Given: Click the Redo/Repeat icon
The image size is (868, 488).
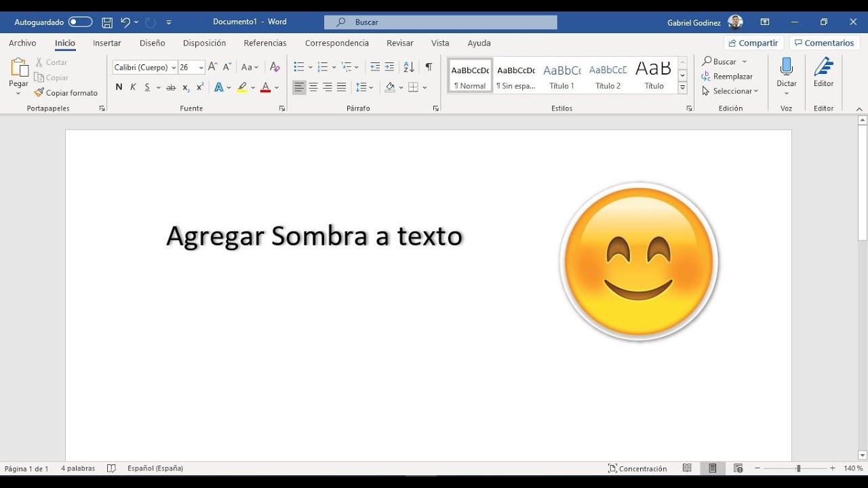Looking at the screenshot, I should tap(151, 22).
